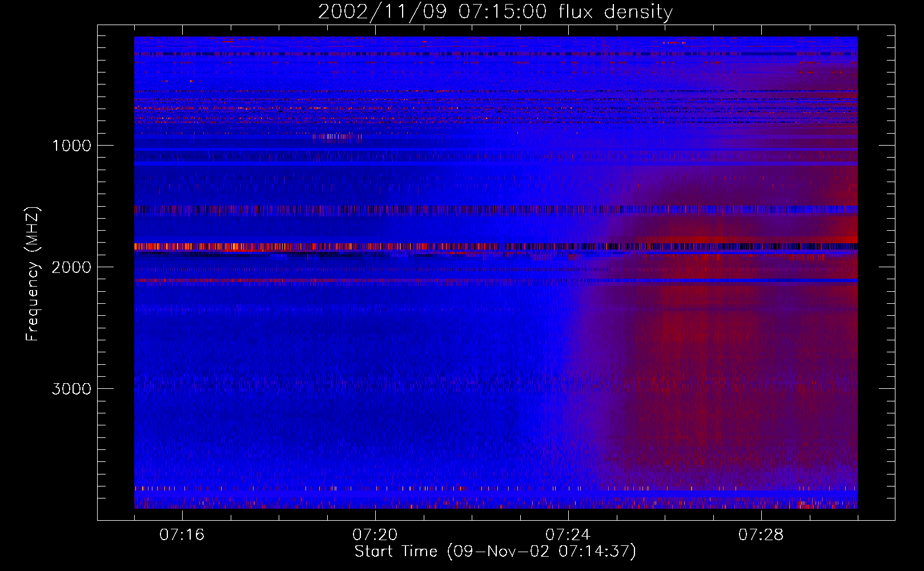Click the bright orange-red interference band near 1800 MHz

pyautogui.click(x=496, y=247)
